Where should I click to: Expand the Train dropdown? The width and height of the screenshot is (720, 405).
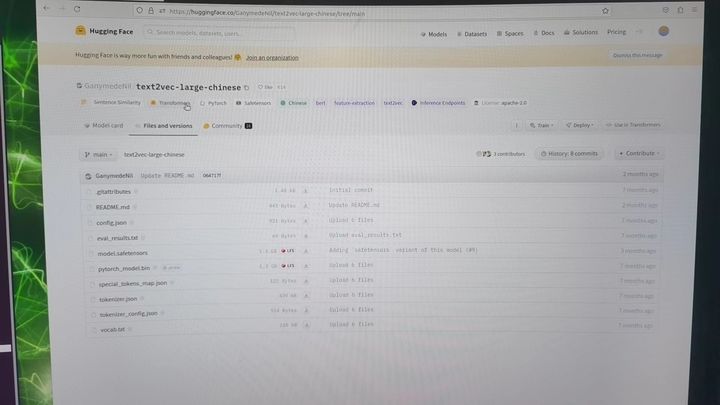[541, 125]
